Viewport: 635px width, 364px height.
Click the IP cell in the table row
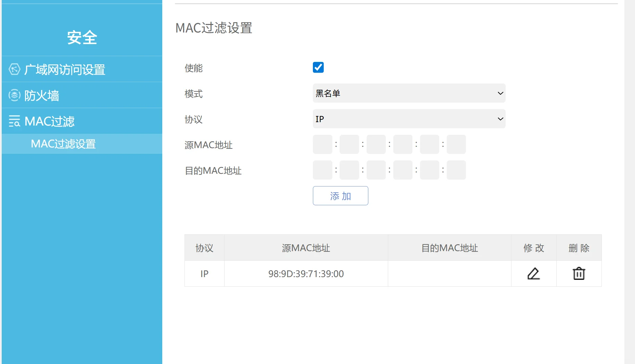tap(204, 274)
